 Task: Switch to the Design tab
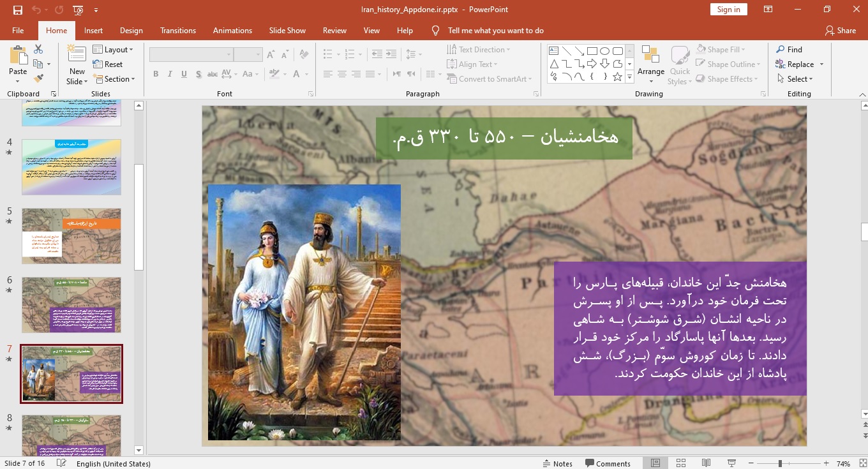tap(131, 30)
